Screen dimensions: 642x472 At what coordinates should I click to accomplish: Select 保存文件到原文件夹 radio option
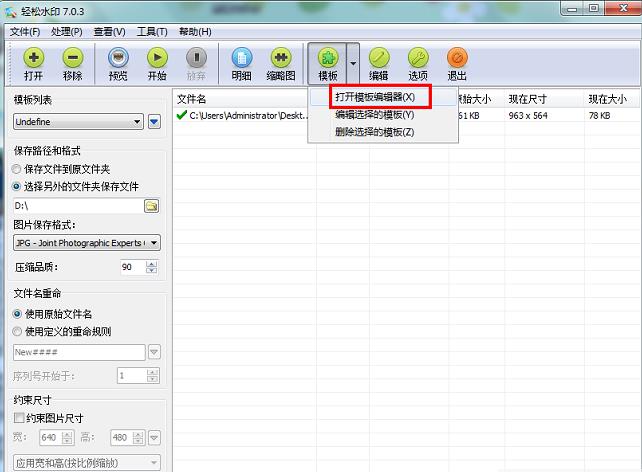pyautogui.click(x=17, y=170)
